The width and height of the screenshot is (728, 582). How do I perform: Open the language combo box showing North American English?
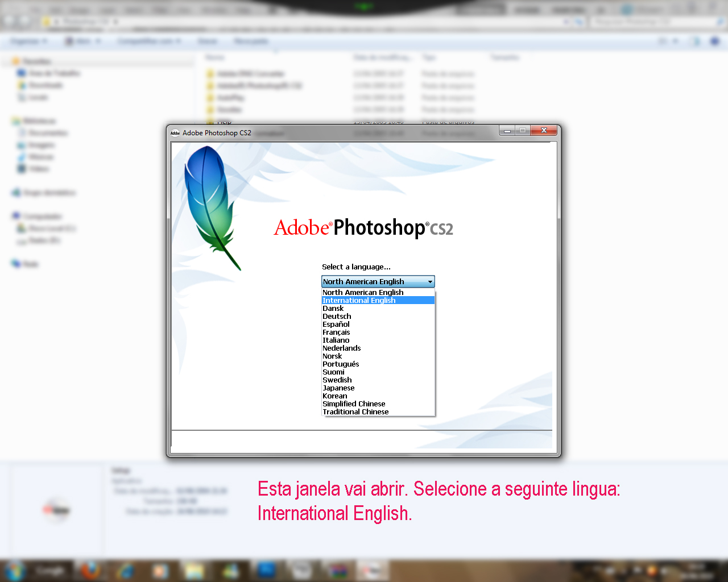tap(378, 281)
